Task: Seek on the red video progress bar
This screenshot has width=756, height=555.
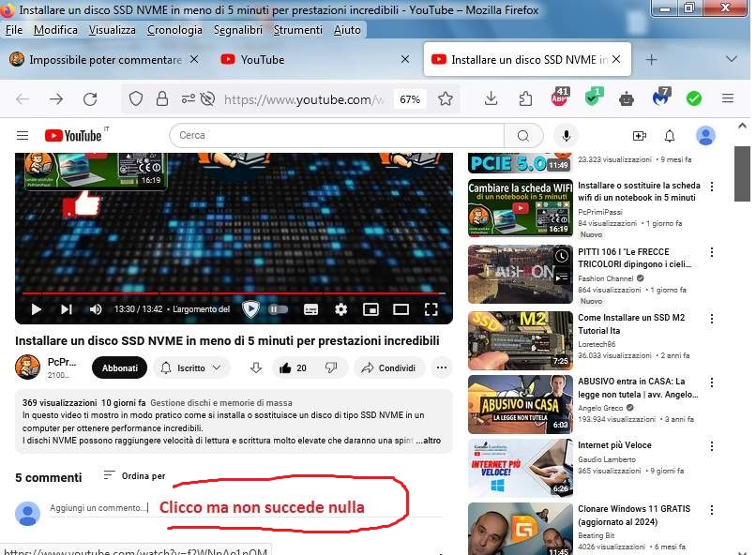Action: click(234, 292)
